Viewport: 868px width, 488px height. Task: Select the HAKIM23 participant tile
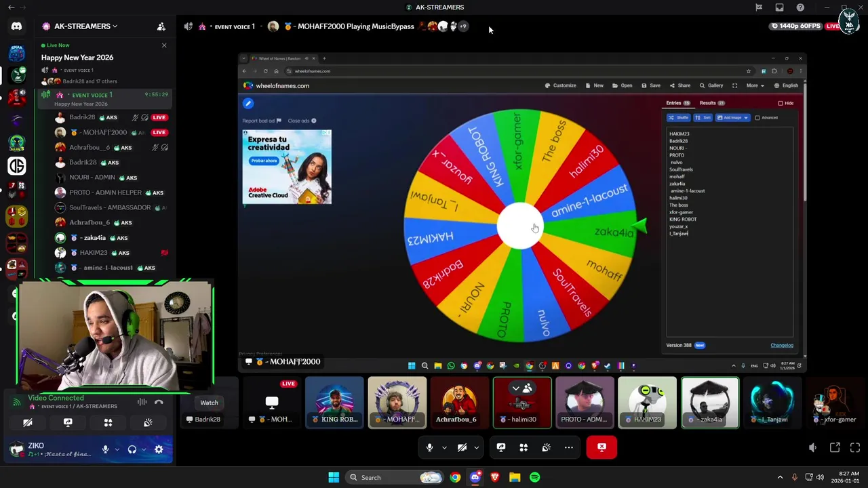click(x=647, y=403)
